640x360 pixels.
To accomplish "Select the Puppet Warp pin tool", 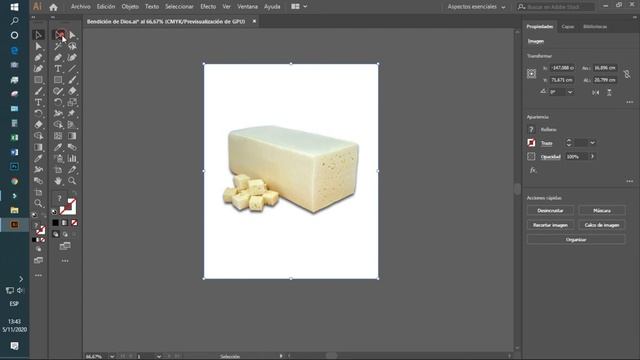I will click(72, 113).
